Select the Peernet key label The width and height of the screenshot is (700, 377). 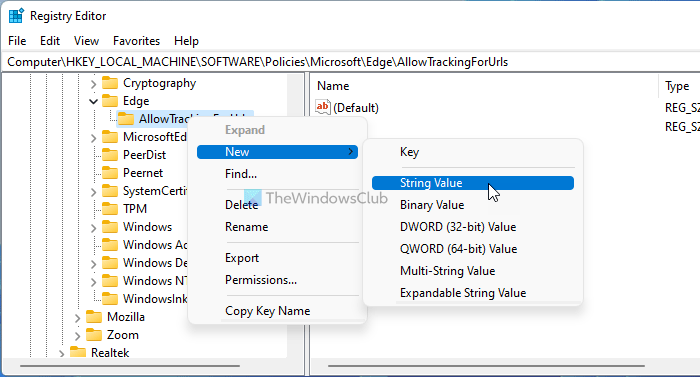point(143,173)
